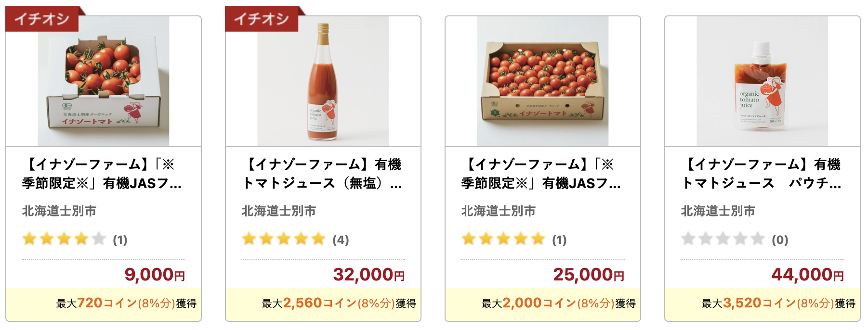
Task: Click 北海道士別市 under the pouch juice
Action: pos(718,211)
